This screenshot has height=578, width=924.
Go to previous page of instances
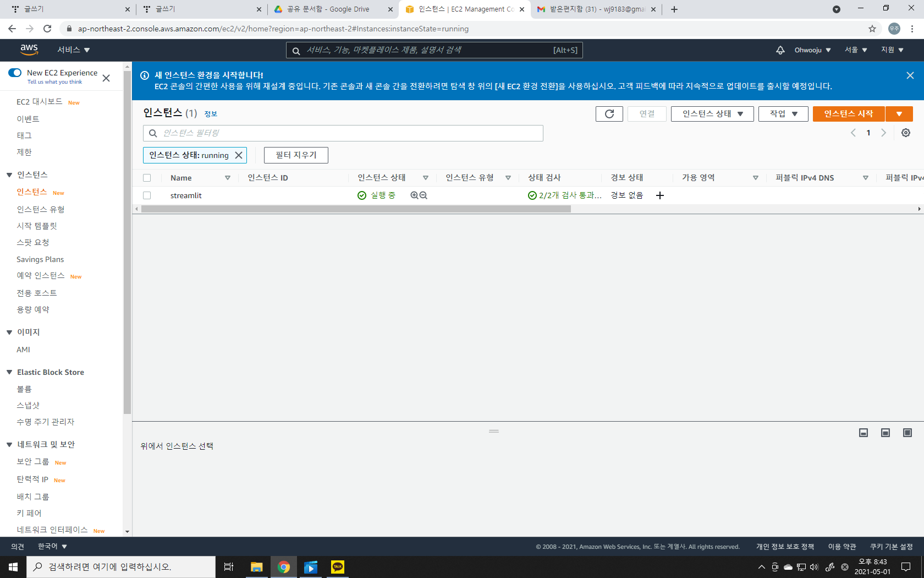click(853, 133)
